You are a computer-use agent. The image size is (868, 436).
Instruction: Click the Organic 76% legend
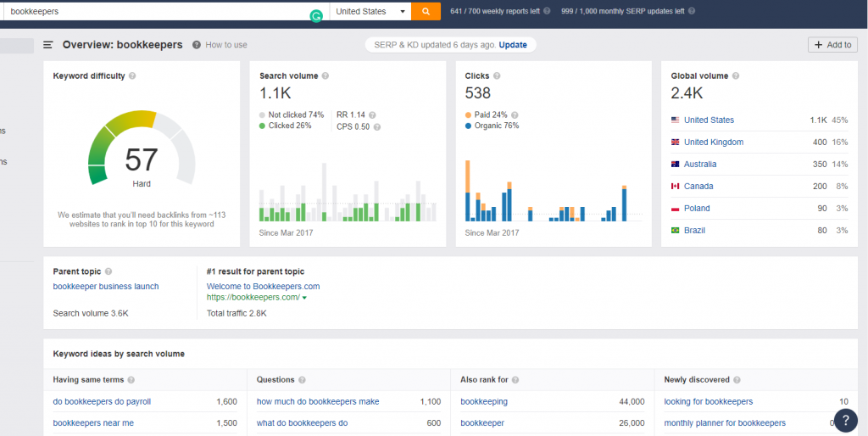492,126
